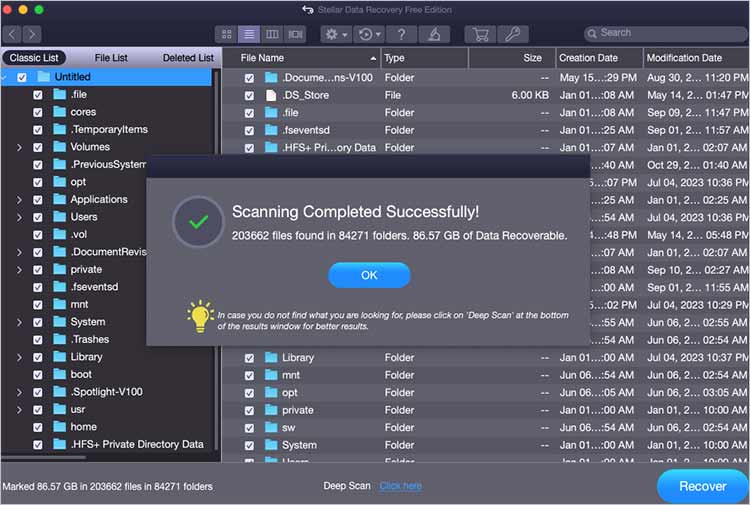
Task: Click the Untitled volume folder icon
Action: click(x=44, y=77)
